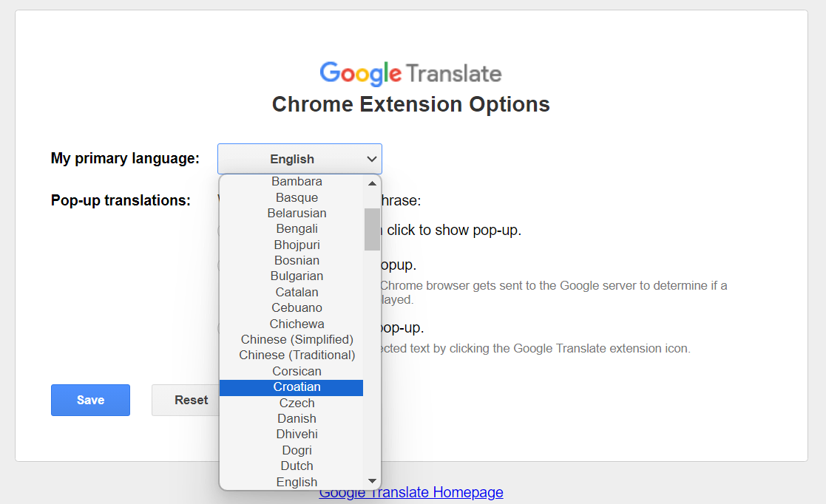Pick Bengali as the primary language
Image resolution: width=826 pixels, height=504 pixels.
pyautogui.click(x=297, y=229)
